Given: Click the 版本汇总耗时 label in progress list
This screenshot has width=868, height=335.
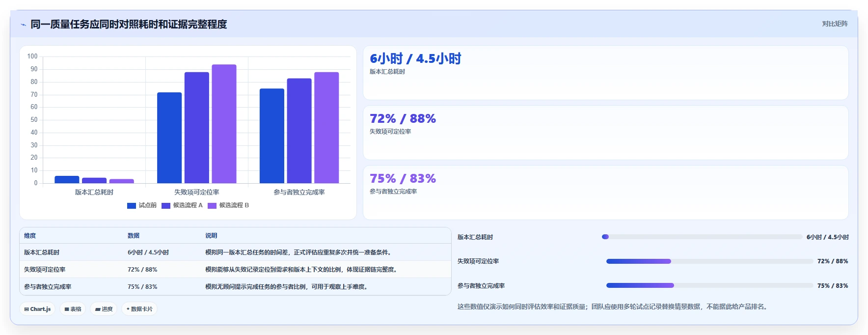Looking at the screenshot, I should [x=475, y=237].
